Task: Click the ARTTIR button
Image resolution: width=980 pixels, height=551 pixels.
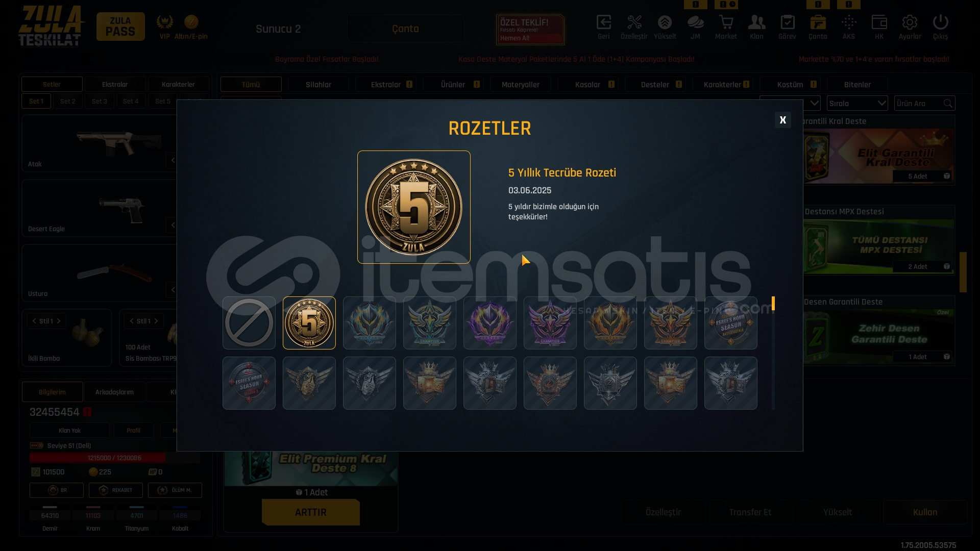Action: [x=311, y=512]
